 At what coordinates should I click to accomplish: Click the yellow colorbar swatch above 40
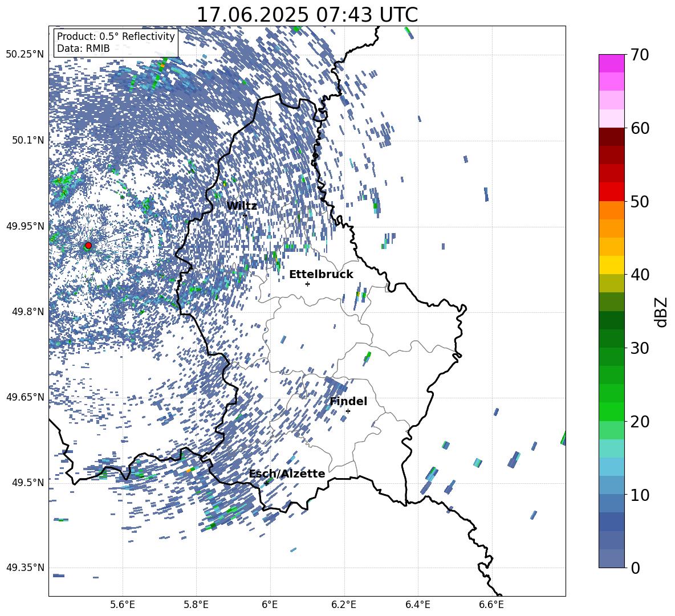click(611, 265)
